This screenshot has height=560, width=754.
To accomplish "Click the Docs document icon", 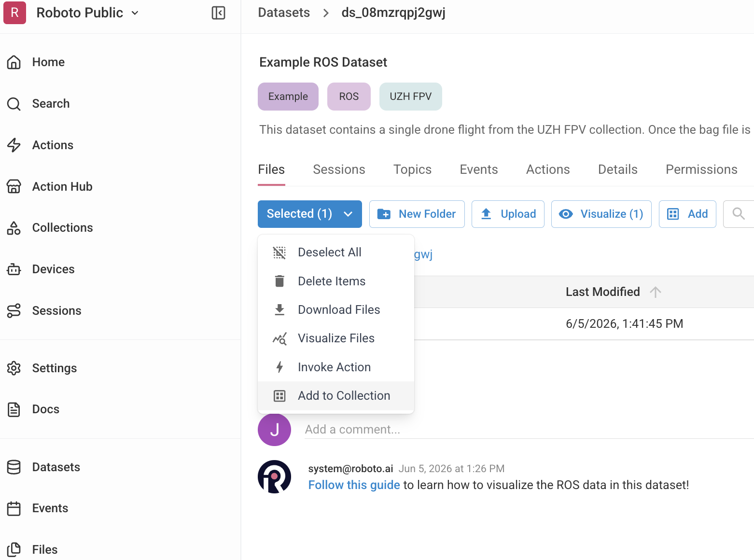I will coord(14,409).
